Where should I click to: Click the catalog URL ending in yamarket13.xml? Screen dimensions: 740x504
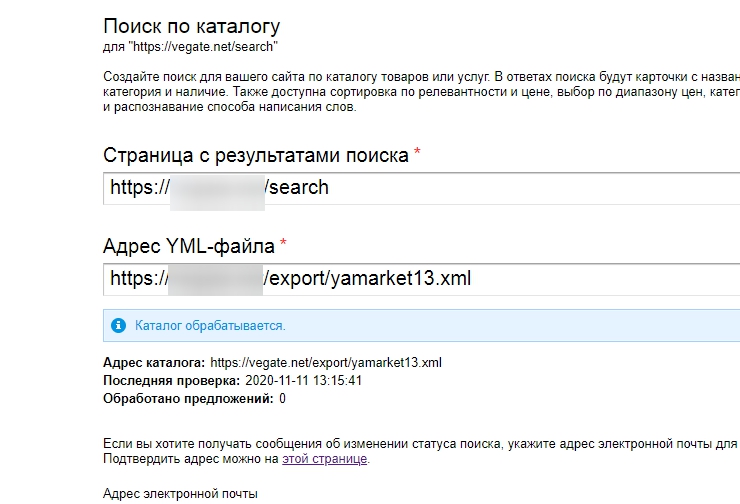tap(327, 362)
